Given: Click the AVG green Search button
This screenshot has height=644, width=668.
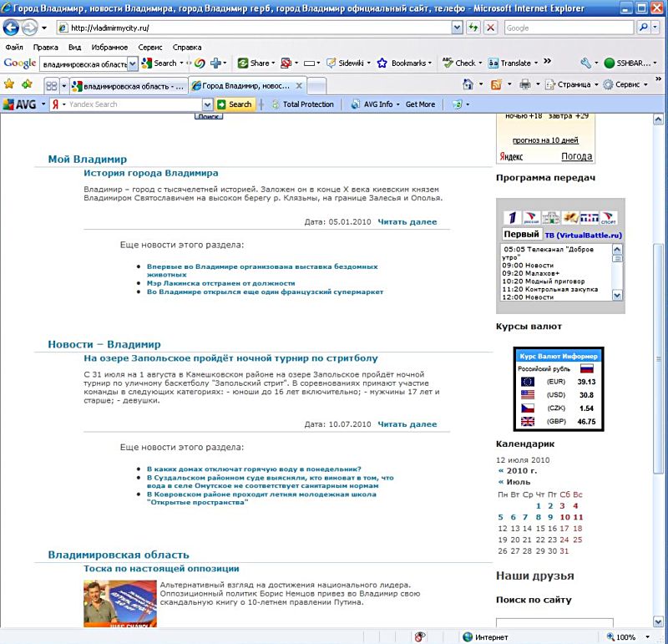Looking at the screenshot, I should tap(235, 104).
